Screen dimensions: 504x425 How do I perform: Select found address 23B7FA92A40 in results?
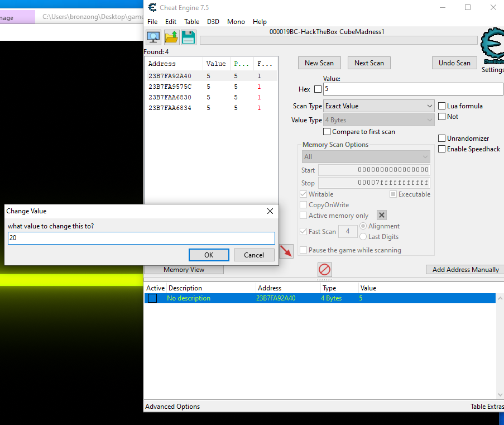(211, 76)
